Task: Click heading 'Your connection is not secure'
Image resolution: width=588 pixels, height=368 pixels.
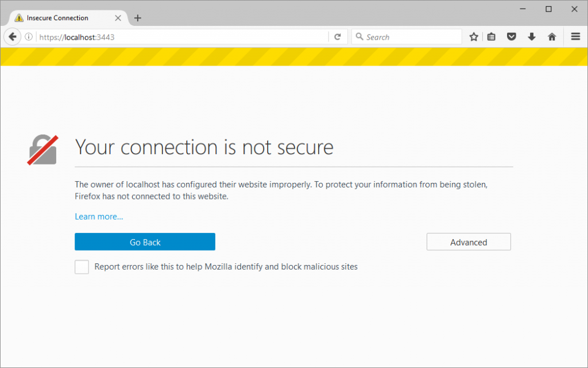Action: pyautogui.click(x=204, y=147)
